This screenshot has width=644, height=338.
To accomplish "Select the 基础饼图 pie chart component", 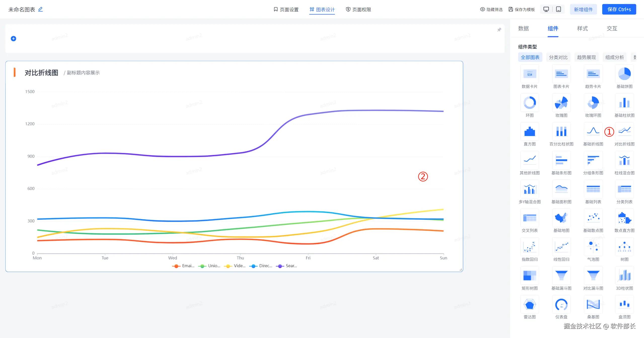I will click(624, 74).
